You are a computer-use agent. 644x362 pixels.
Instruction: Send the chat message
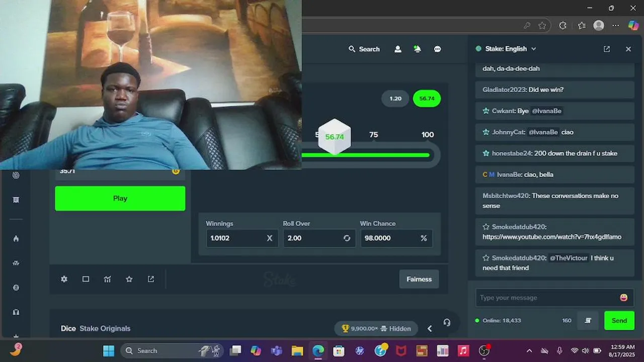pos(619,320)
